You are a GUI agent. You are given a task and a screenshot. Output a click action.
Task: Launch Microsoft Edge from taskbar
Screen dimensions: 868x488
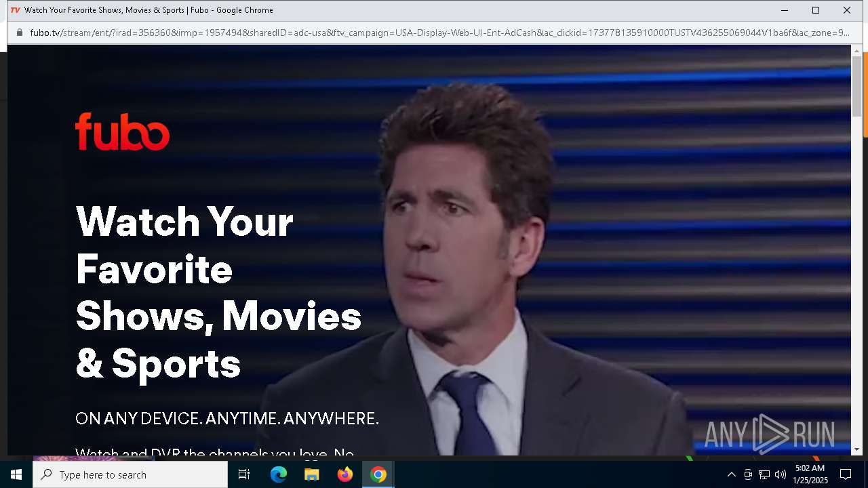279,474
